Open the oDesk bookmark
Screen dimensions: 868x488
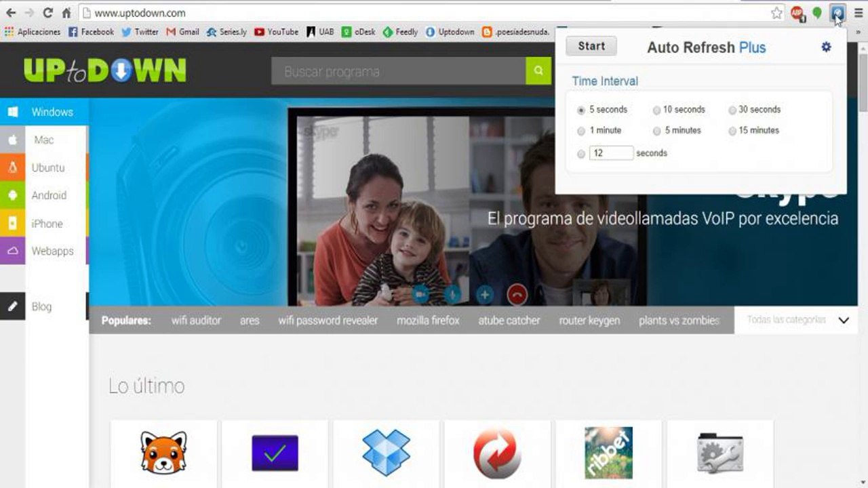(x=358, y=32)
